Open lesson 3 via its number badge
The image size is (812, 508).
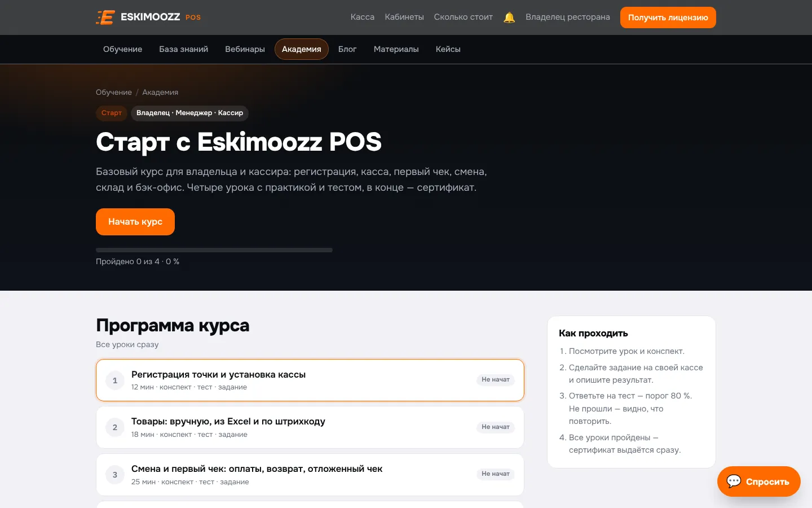(115, 475)
